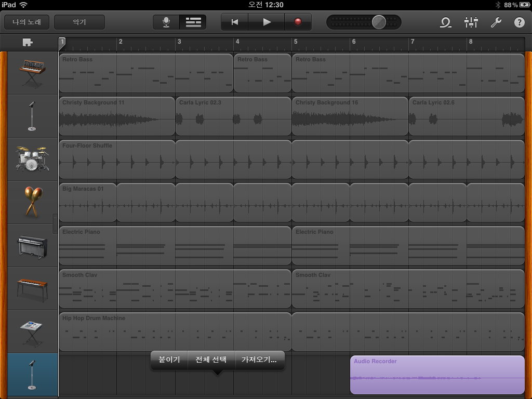Select the Christy Background 16 region

pyautogui.click(x=350, y=116)
